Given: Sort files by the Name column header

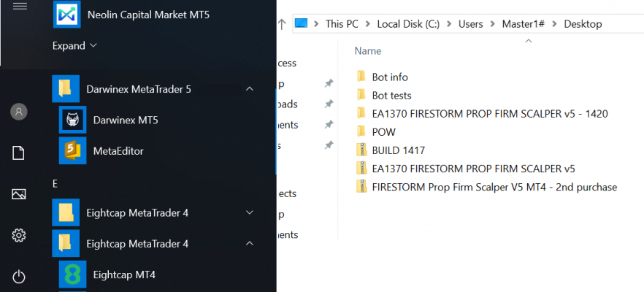Looking at the screenshot, I should click(x=368, y=51).
